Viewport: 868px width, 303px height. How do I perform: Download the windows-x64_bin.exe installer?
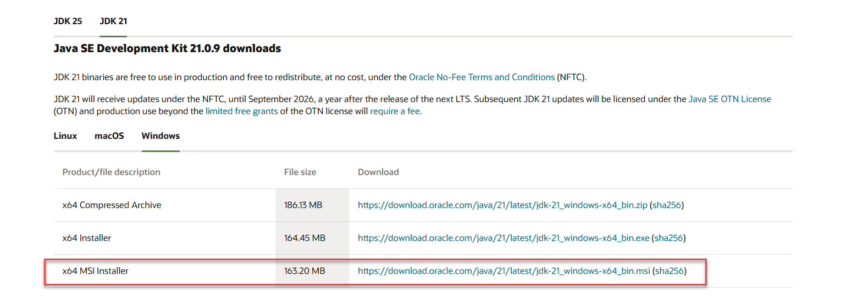[503, 238]
